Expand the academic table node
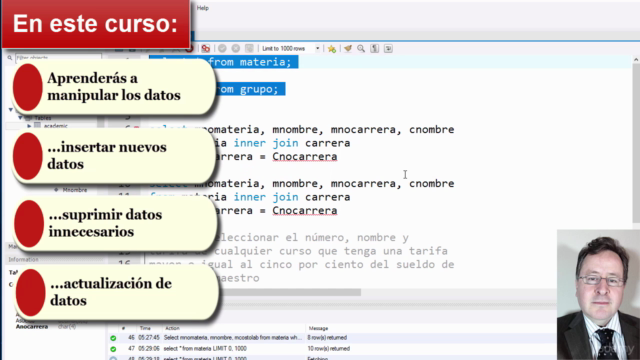640x360 pixels. coord(29,126)
